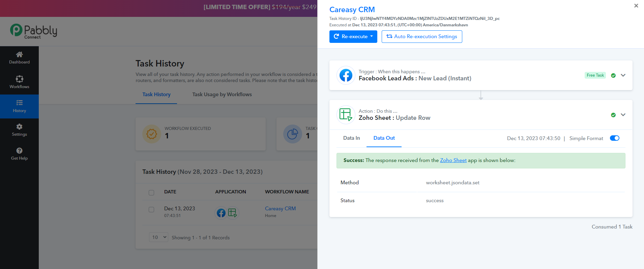Click the success status value
This screenshot has width=644, height=269.
tap(435, 200)
